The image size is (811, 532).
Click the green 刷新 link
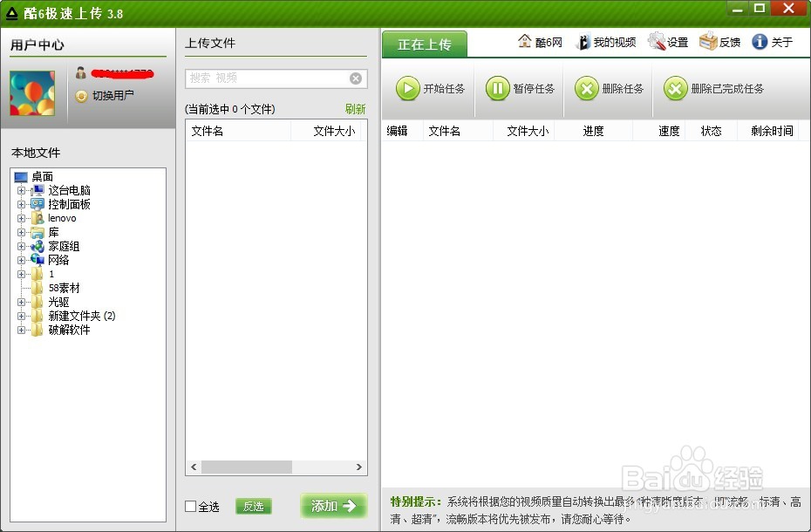click(x=355, y=109)
